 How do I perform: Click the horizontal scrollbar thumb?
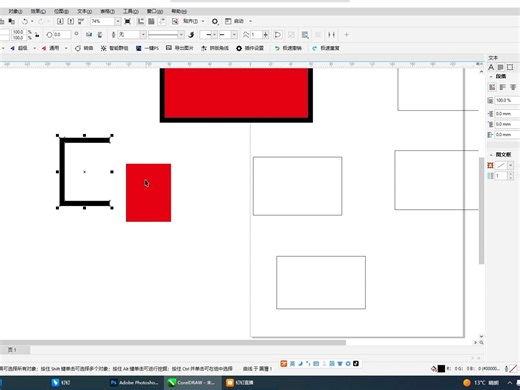[x=173, y=342]
